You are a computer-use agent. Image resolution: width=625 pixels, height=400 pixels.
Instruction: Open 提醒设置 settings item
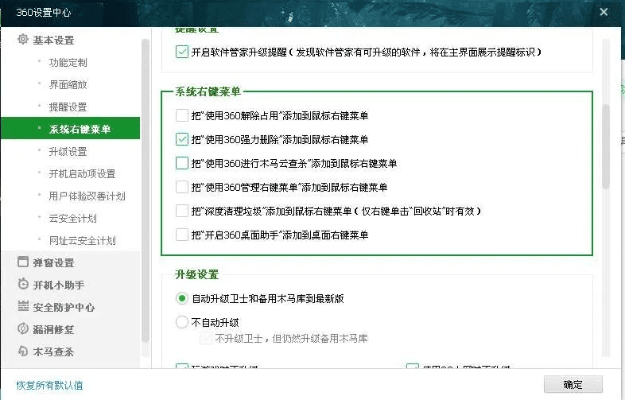(68, 107)
